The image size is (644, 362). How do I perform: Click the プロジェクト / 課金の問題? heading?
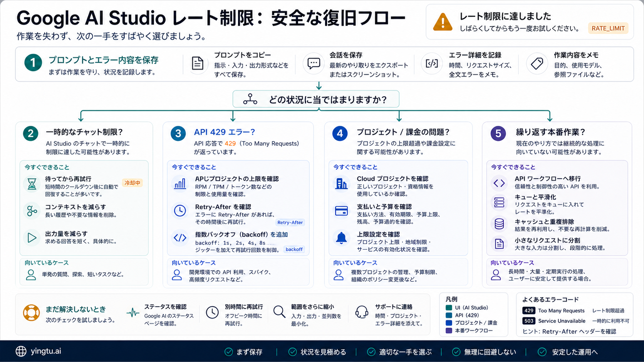tap(403, 132)
